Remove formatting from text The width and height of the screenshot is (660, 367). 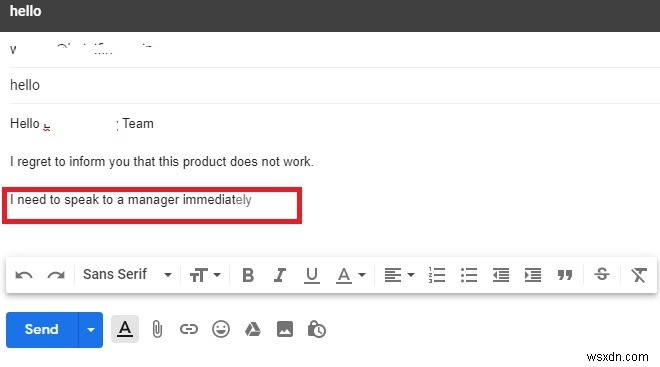tap(639, 275)
